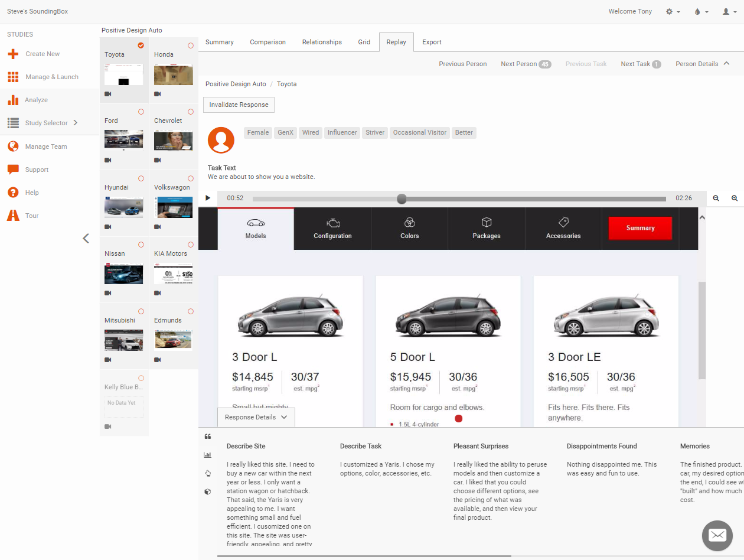Click the bar chart icon in response panel

[x=207, y=455]
